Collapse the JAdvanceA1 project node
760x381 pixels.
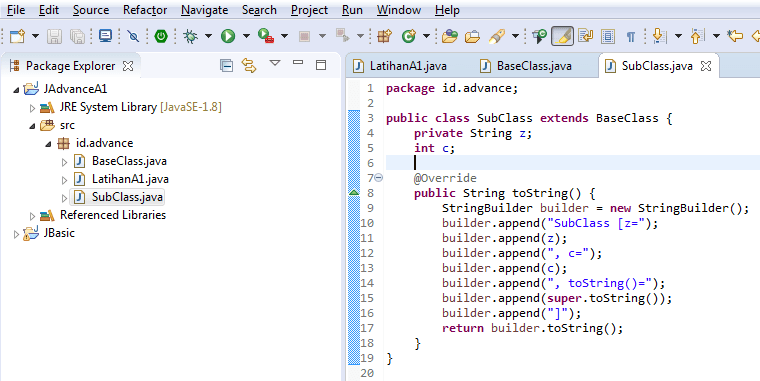tap(16, 90)
